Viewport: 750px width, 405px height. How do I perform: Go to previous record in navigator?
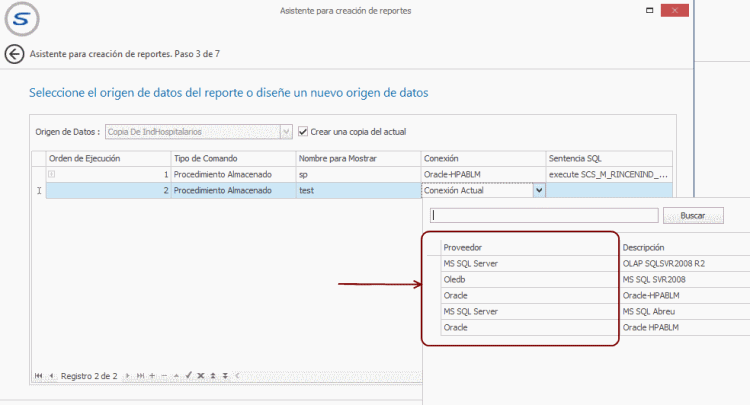click(x=52, y=376)
